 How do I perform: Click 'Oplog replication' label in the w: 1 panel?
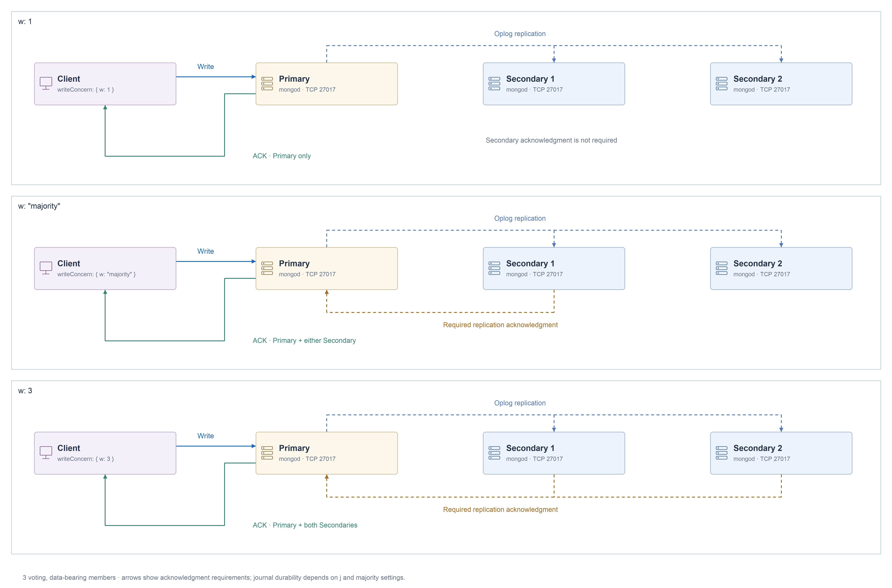tap(520, 34)
